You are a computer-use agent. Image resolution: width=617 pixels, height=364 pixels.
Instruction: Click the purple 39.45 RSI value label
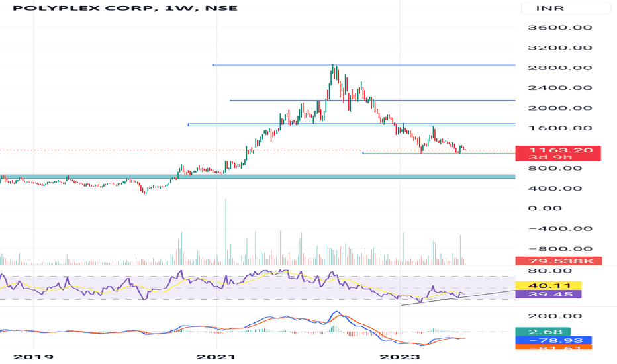[548, 295]
